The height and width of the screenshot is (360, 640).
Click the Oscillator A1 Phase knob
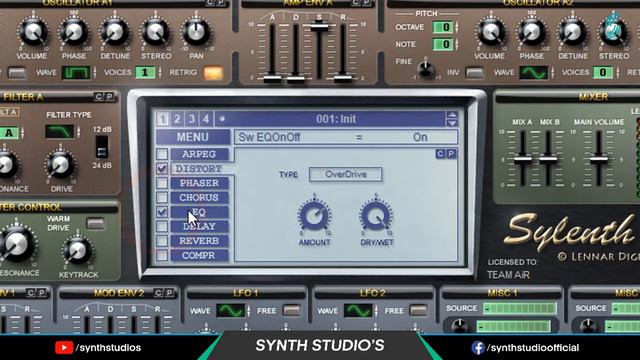pyautogui.click(x=73, y=32)
